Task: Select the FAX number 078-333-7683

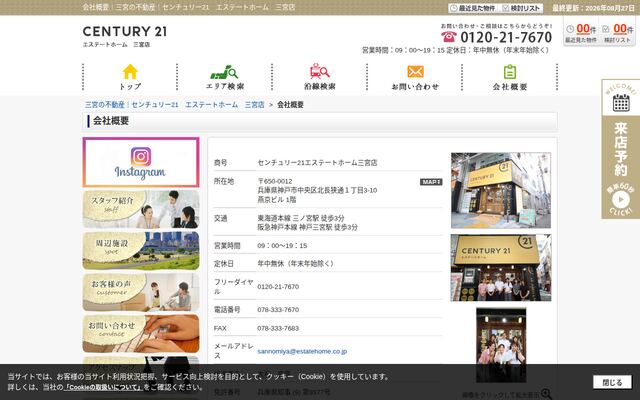Action: (x=278, y=328)
